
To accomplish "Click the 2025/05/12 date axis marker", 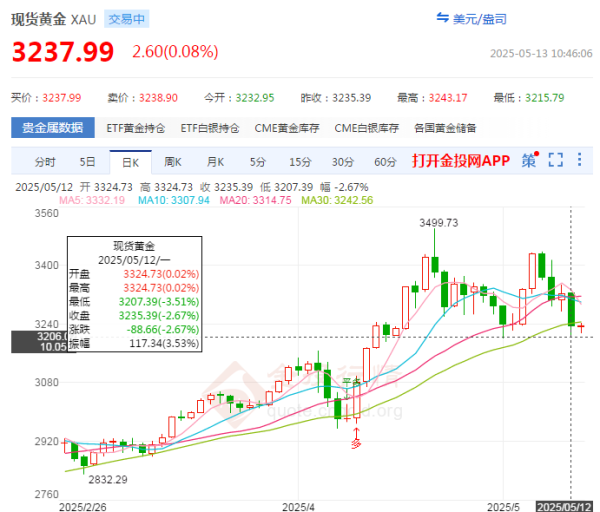I will (x=567, y=507).
